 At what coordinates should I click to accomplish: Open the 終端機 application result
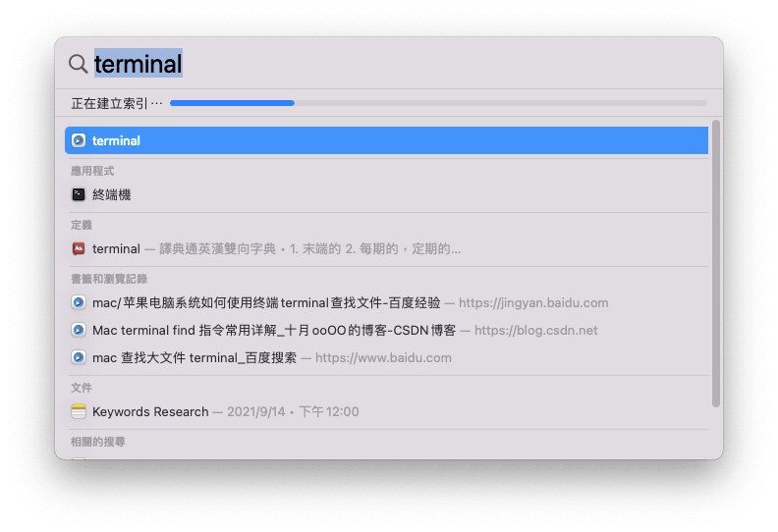tap(386, 194)
